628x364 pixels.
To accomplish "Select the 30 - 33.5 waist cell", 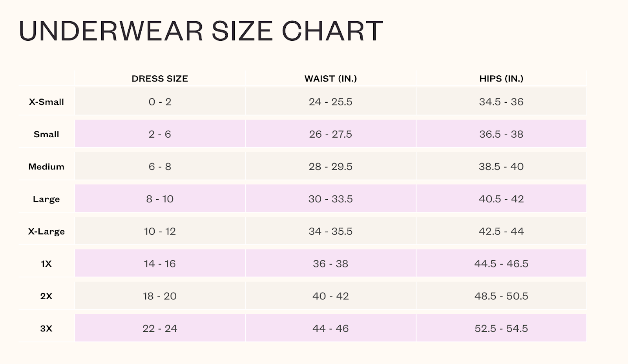I will (330, 199).
